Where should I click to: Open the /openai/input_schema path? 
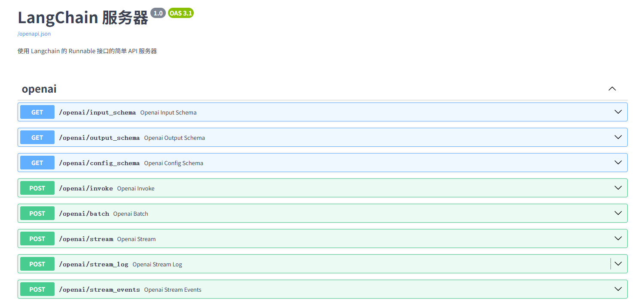point(98,112)
